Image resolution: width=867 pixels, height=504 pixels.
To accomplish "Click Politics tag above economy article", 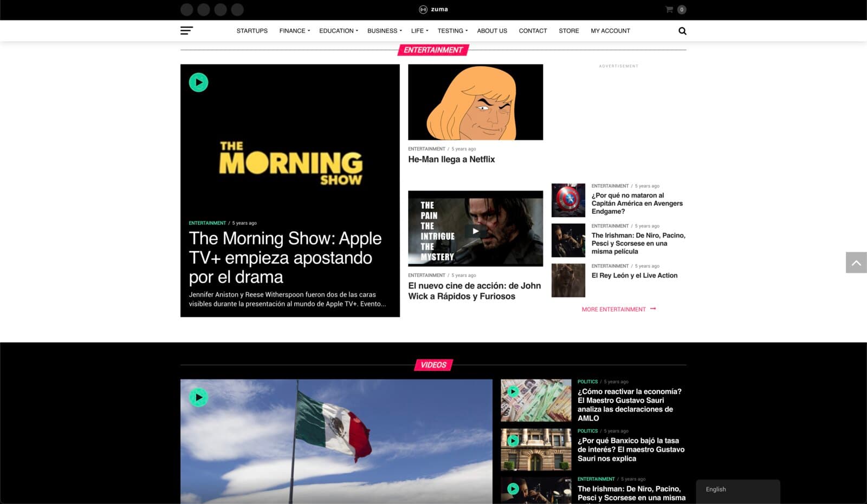I will 587,382.
